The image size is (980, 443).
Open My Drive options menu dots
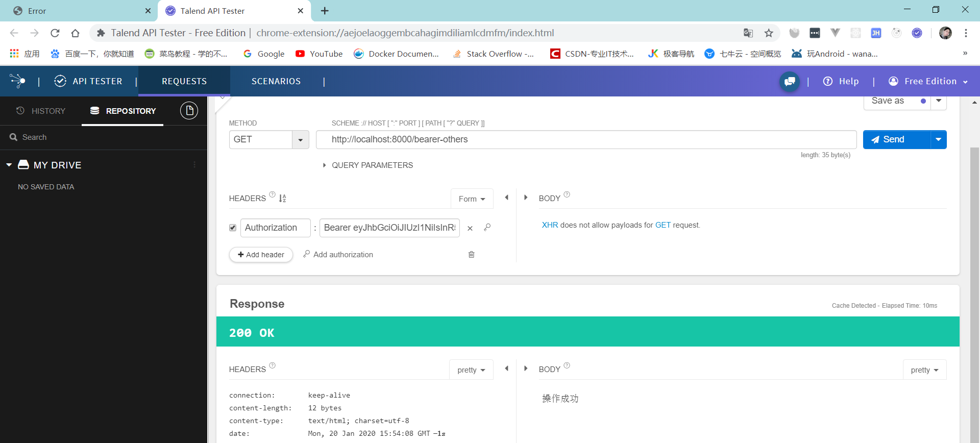coord(194,165)
